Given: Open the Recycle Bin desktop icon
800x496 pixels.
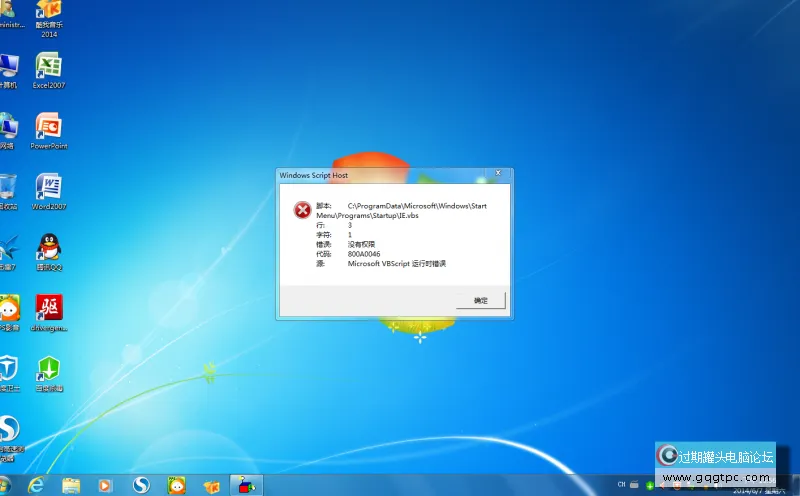Looking at the screenshot, I should tap(8, 187).
